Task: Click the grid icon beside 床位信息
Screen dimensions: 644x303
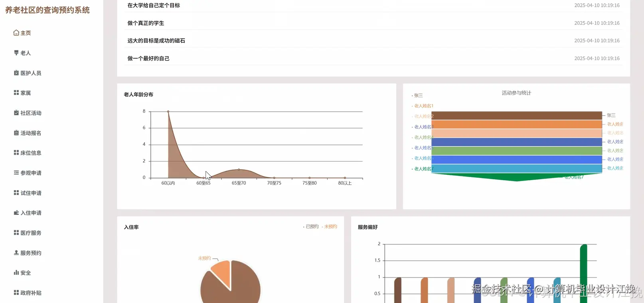Action: tap(16, 153)
